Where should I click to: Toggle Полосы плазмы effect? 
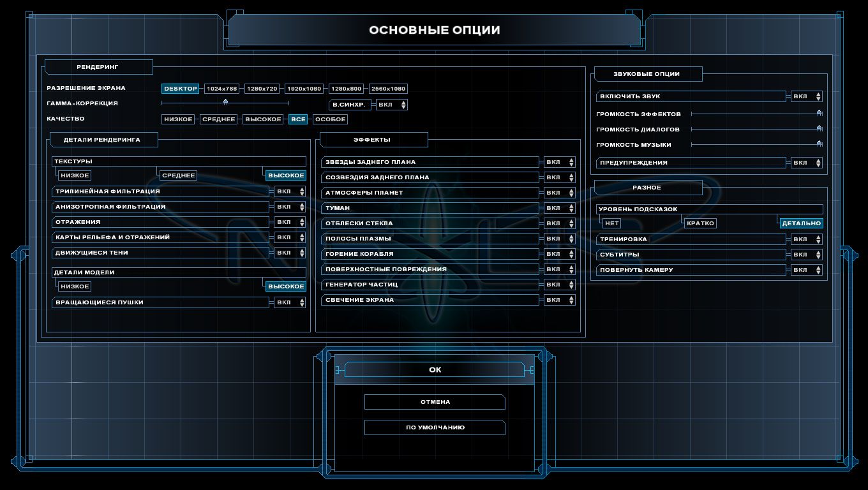[560, 239]
